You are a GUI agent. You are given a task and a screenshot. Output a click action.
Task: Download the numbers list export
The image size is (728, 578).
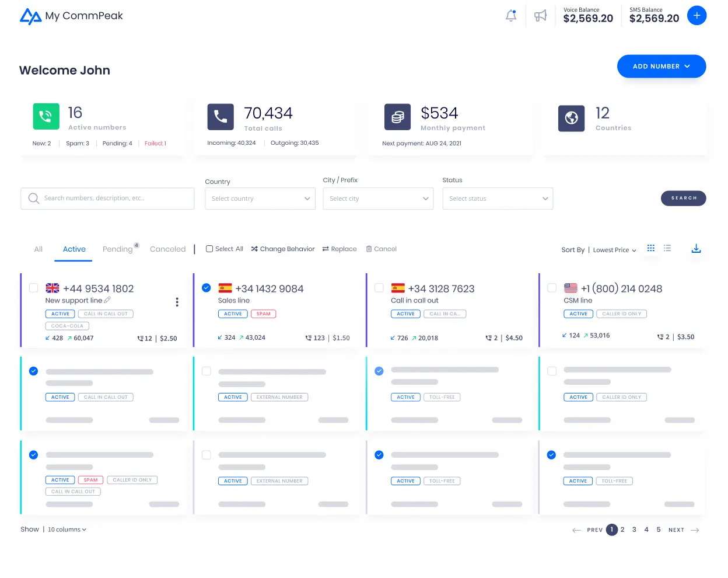pyautogui.click(x=696, y=249)
